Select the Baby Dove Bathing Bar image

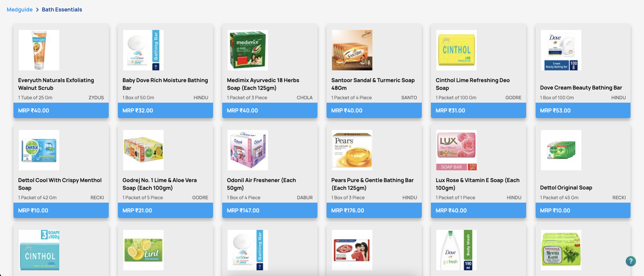[143, 50]
